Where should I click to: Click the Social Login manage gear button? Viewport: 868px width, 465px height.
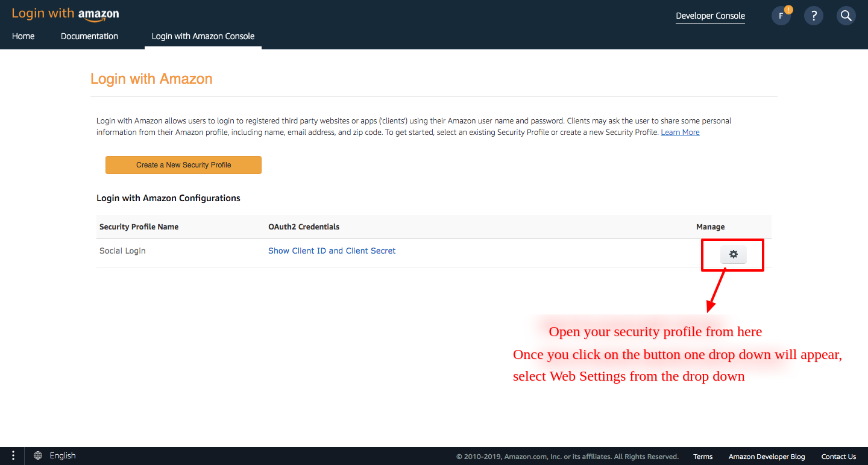[x=734, y=255]
